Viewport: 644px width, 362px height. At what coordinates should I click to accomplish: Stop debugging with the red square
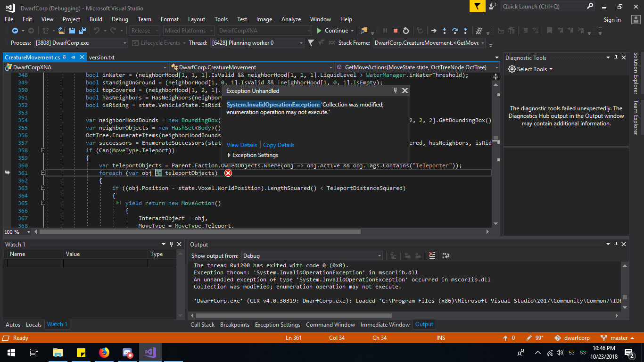(x=396, y=31)
